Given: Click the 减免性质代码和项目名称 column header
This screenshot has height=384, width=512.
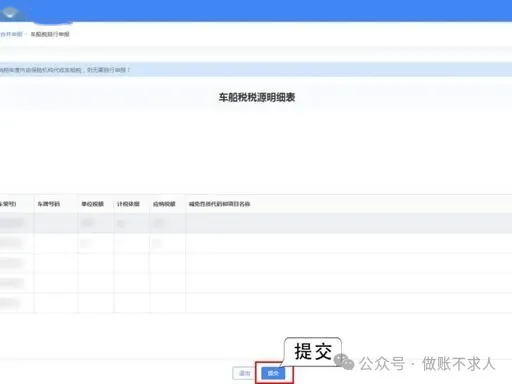Looking at the screenshot, I should tap(219, 204).
